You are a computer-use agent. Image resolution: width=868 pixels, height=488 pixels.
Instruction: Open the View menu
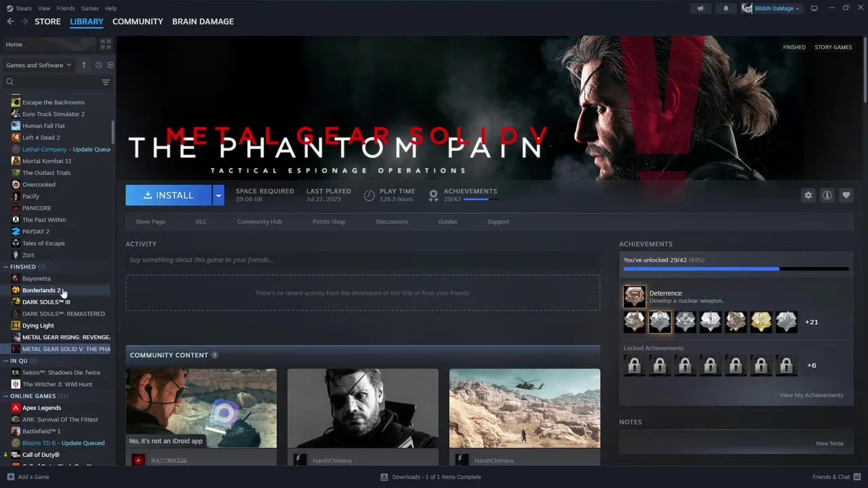click(x=44, y=8)
